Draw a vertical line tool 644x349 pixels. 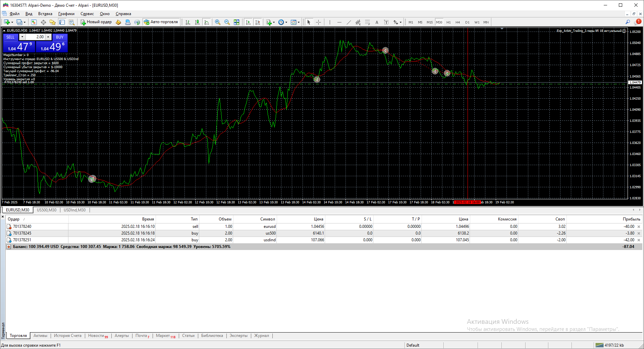point(330,22)
